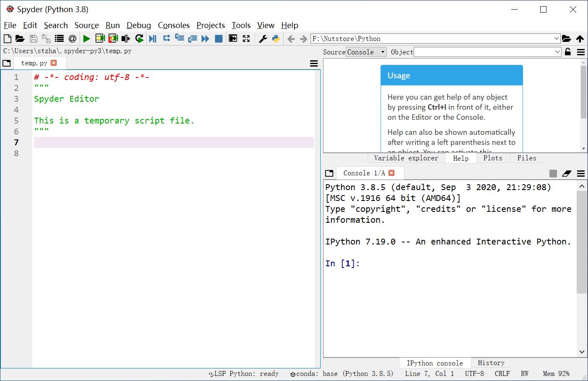Open a file using the folder toolbar icon
Image resolution: width=588 pixels, height=381 pixels.
(x=20, y=39)
